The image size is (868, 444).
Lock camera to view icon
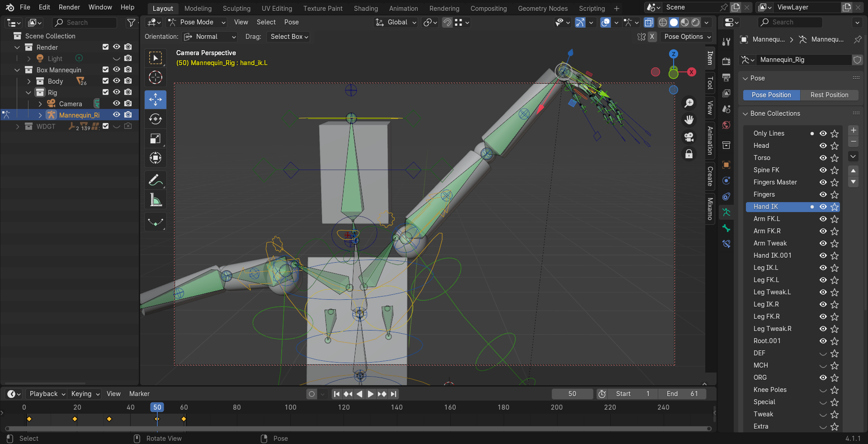(689, 154)
